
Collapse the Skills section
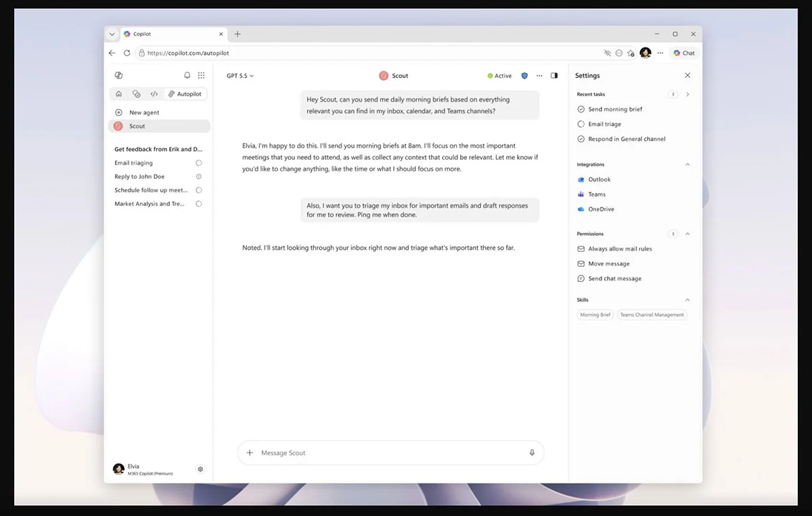click(687, 299)
